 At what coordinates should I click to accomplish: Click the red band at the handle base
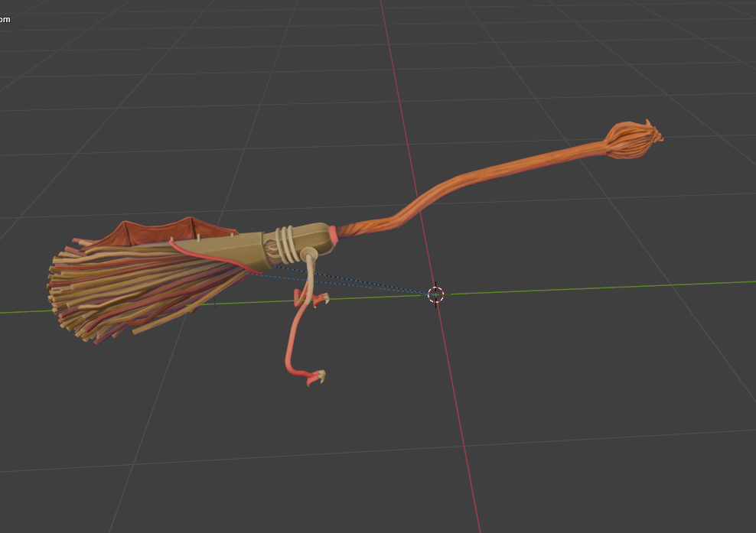(333, 234)
